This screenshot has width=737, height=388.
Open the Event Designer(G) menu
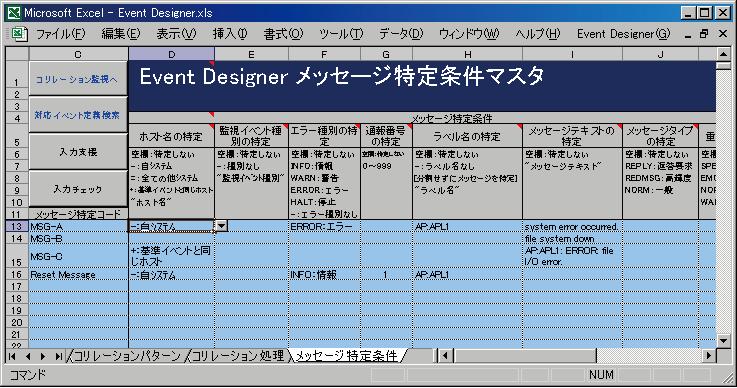tap(623, 34)
